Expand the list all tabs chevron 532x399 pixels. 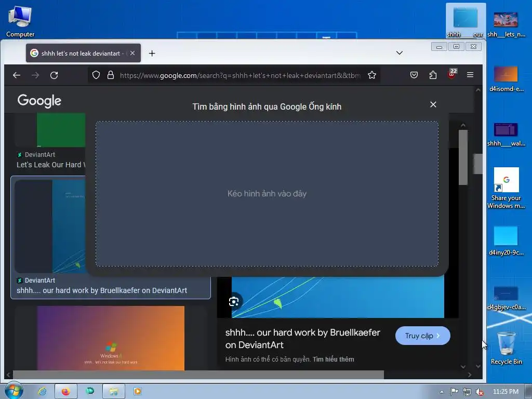coord(400,53)
